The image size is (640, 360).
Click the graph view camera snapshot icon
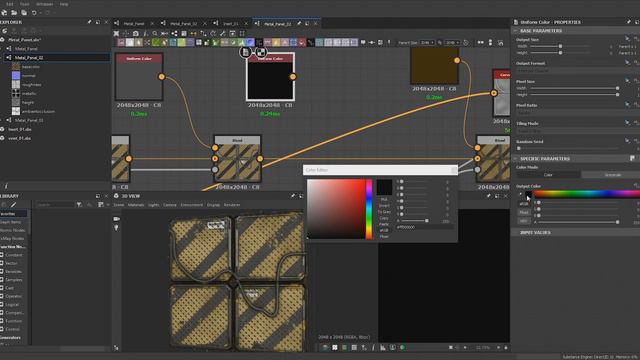tap(136, 33)
